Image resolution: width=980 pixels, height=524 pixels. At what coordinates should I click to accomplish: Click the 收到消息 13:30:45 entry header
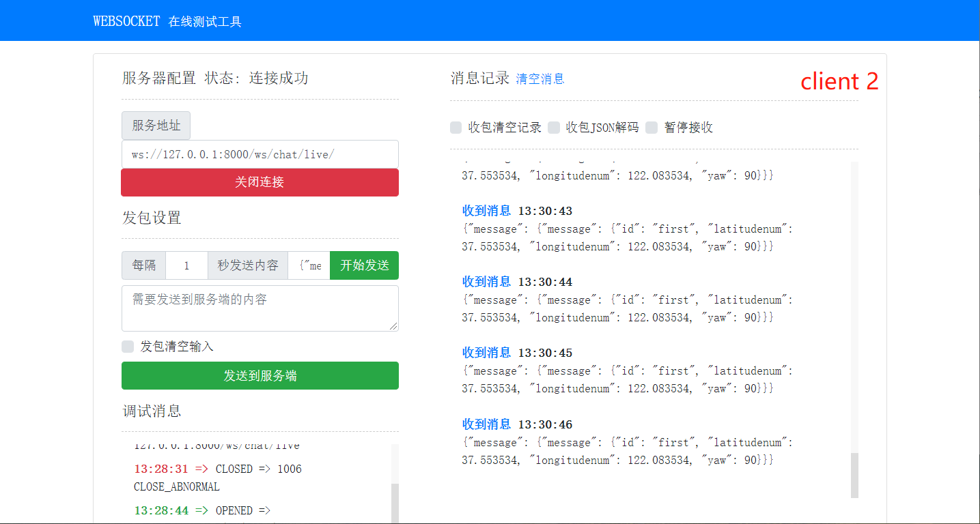tap(518, 353)
